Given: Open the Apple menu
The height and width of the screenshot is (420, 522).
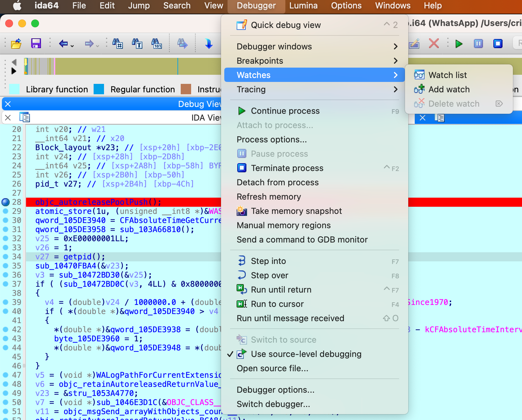Looking at the screenshot, I should coord(17,6).
